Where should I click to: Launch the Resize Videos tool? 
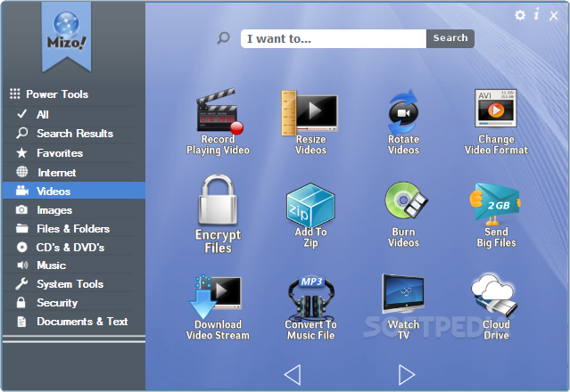(310, 121)
